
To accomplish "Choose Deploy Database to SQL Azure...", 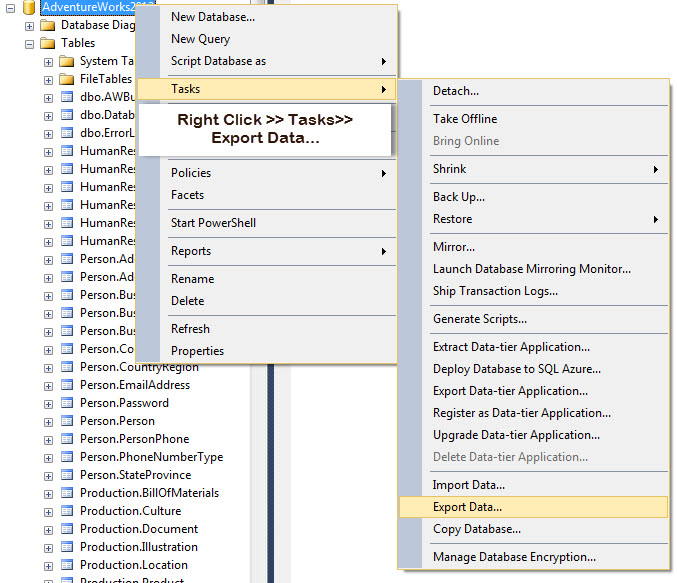I will 534,369.
